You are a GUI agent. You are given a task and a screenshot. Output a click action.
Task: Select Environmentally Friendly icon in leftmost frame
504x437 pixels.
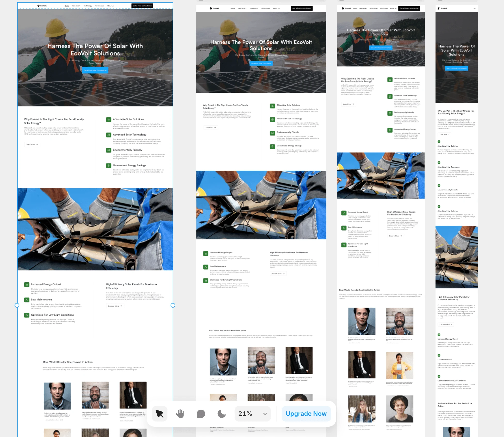tap(109, 150)
